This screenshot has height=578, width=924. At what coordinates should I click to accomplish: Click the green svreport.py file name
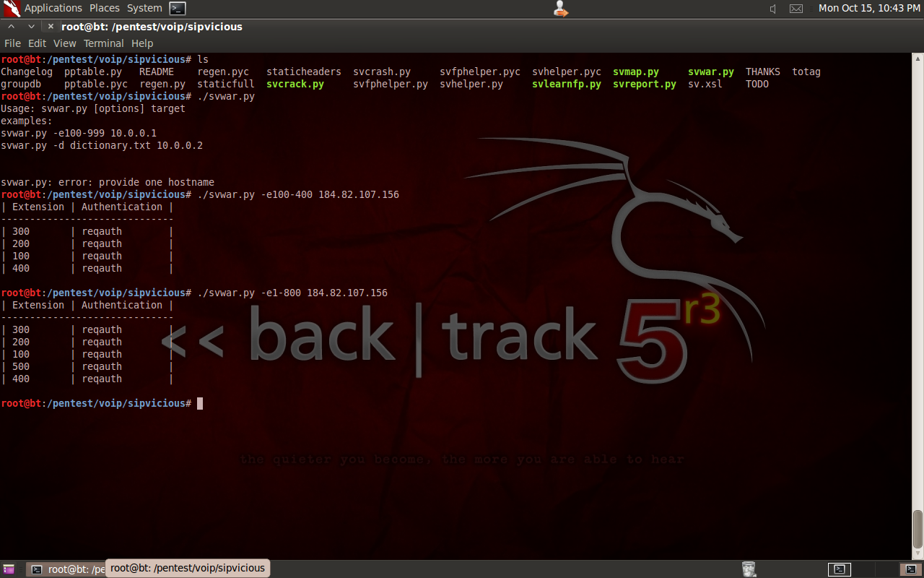[645, 84]
